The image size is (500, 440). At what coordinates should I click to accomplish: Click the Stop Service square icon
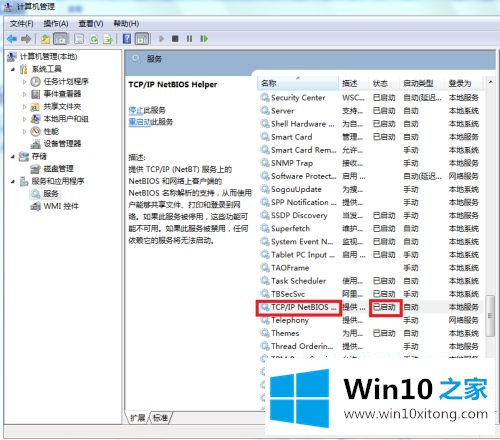175,39
